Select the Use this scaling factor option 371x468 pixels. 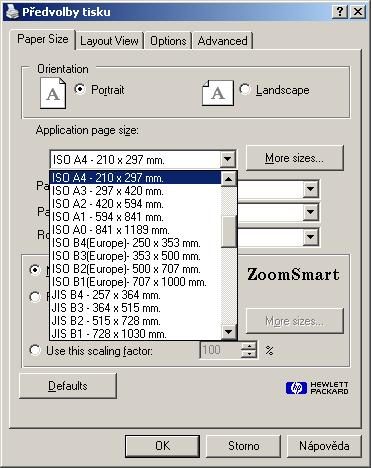[x=35, y=350]
